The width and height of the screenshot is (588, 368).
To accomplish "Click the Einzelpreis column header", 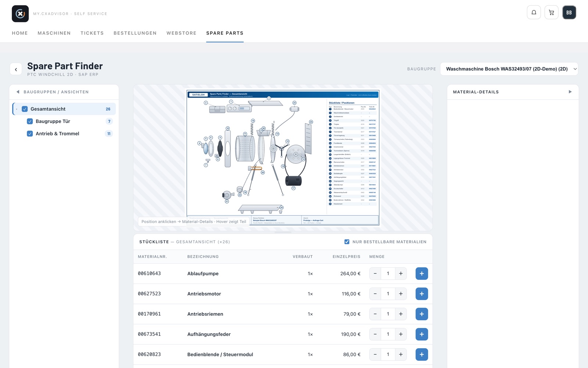I will [347, 256].
